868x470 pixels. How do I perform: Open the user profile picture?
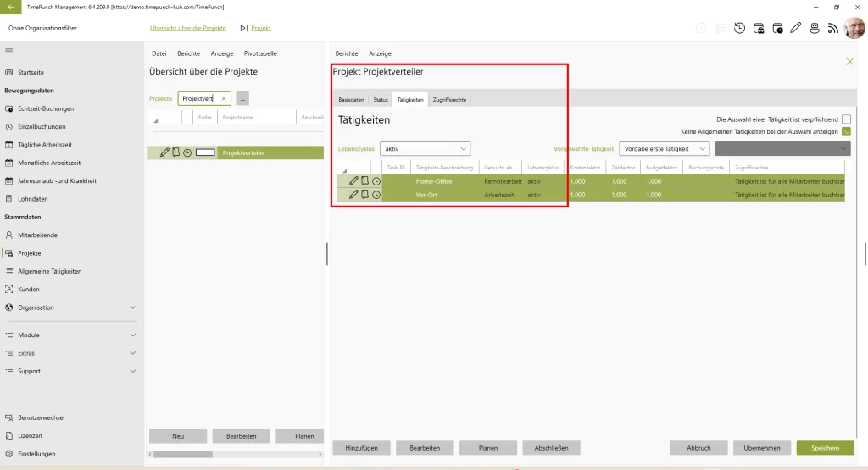(x=854, y=28)
